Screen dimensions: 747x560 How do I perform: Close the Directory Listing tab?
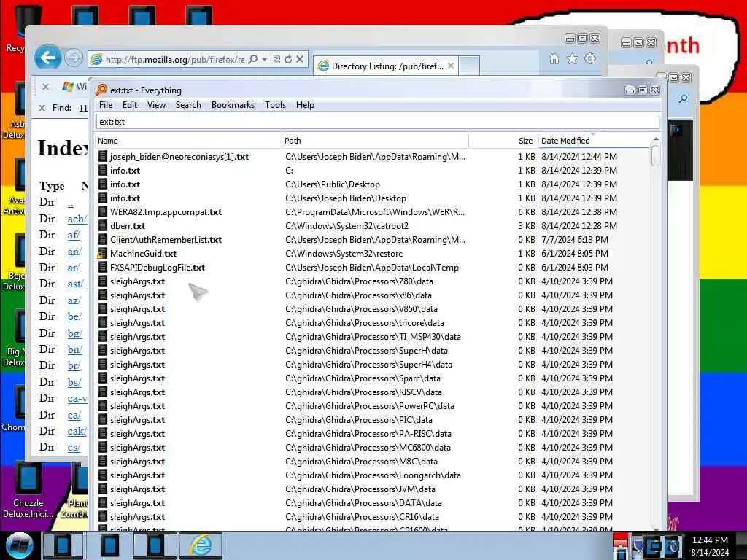click(451, 66)
